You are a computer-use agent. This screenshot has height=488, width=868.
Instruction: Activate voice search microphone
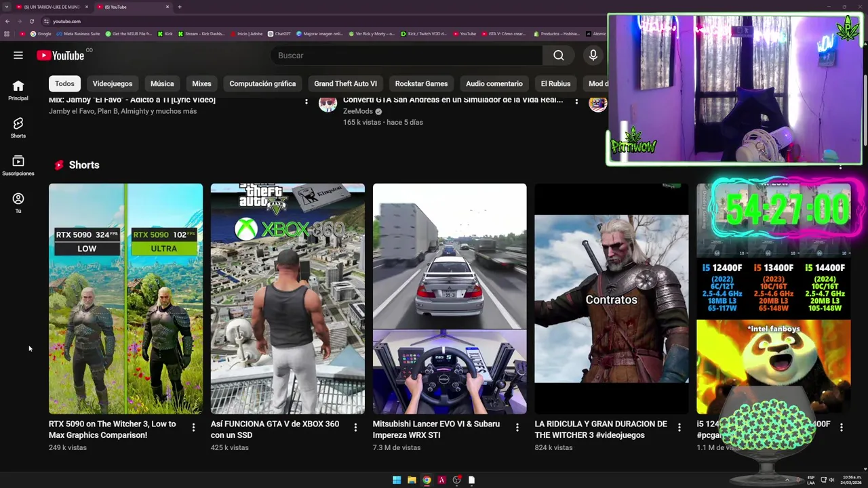[x=593, y=56]
